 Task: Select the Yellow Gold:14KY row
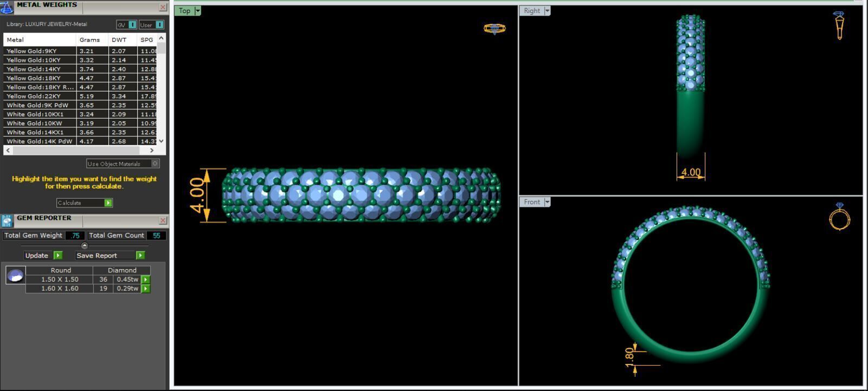pos(80,69)
